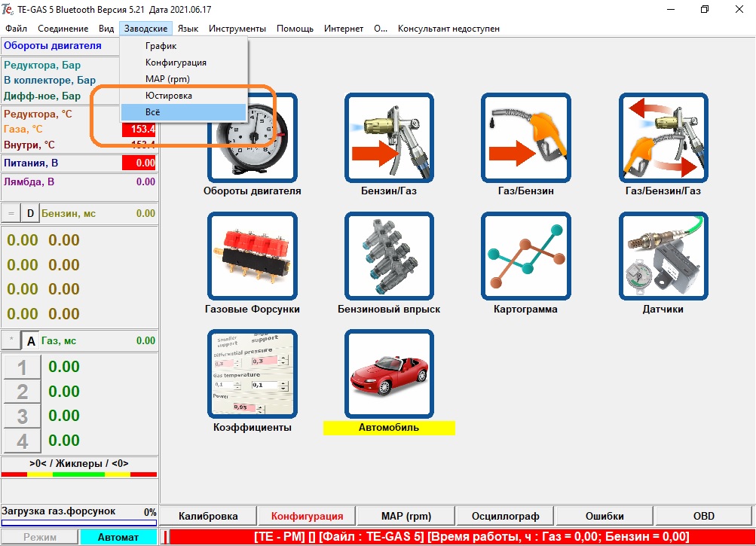
Task: Open the Файл menu
Action: tap(16, 29)
